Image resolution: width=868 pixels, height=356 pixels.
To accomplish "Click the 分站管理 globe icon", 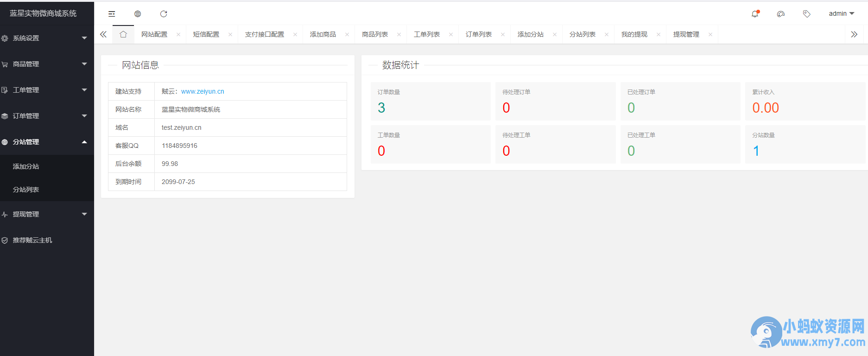I will (5, 142).
